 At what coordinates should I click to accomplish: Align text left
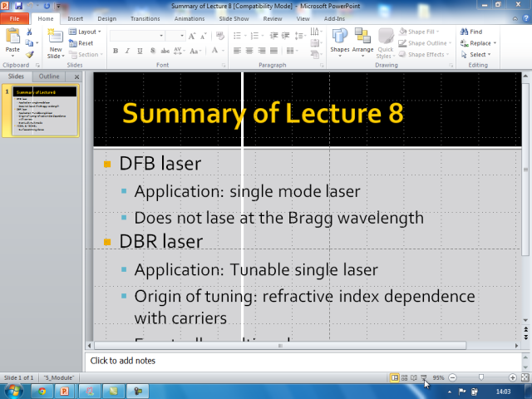(x=237, y=51)
